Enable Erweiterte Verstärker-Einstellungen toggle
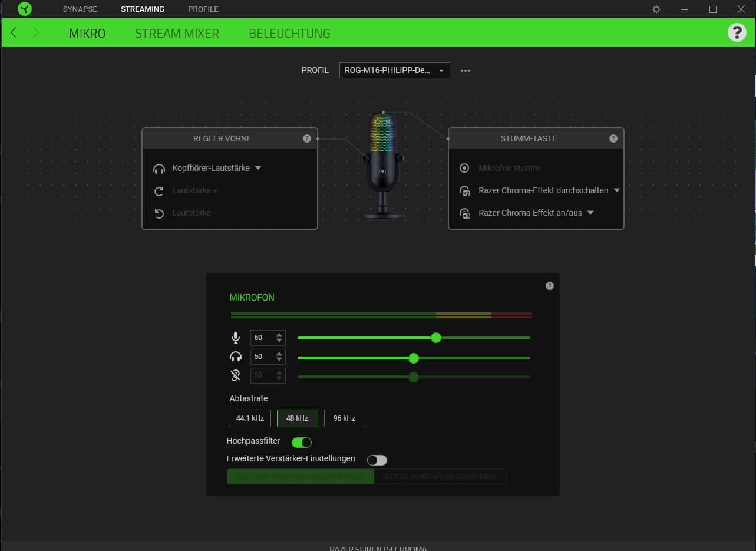756x551 pixels. click(377, 460)
